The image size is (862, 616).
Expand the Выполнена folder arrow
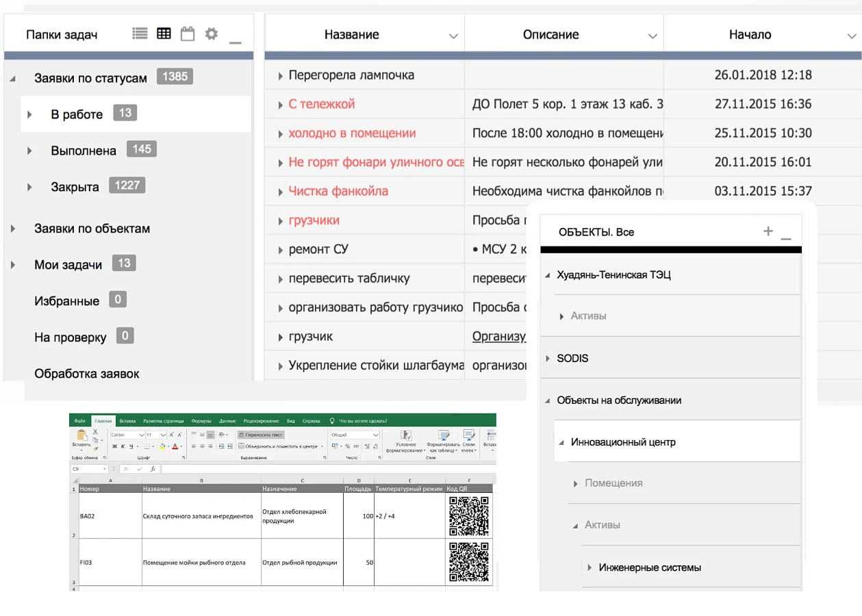[x=29, y=151]
